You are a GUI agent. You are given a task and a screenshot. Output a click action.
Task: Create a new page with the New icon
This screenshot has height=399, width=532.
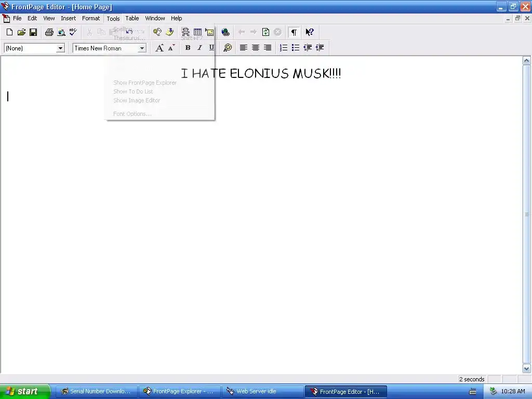click(x=9, y=32)
